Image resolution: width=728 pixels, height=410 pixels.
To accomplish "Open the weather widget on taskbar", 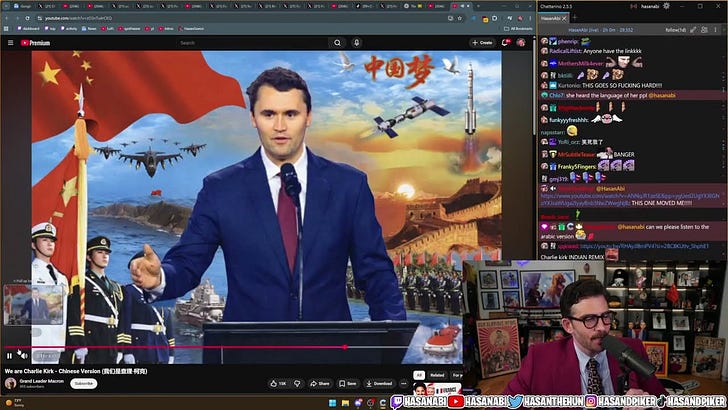I will pyautogui.click(x=14, y=402).
